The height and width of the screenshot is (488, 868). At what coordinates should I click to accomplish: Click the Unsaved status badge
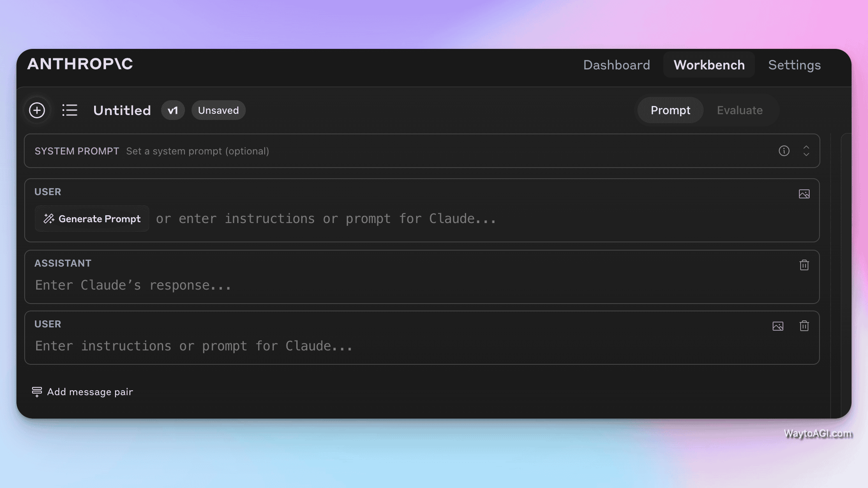point(218,110)
